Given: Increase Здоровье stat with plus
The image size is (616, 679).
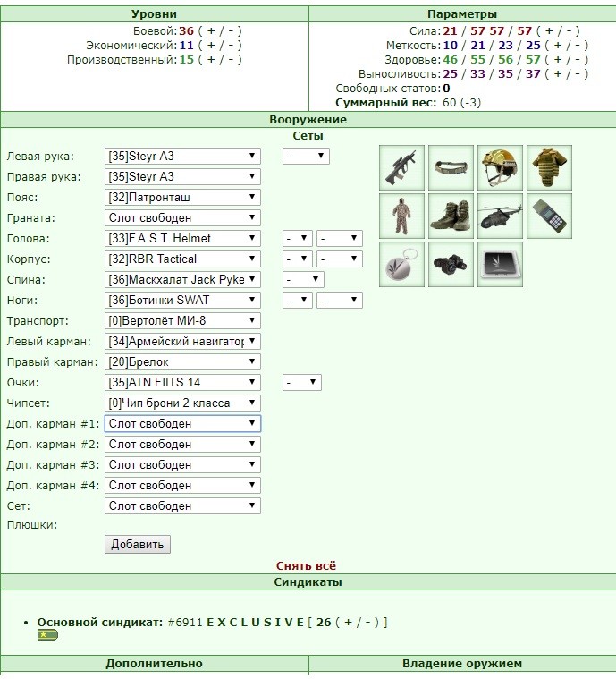Looking at the screenshot, I should [558, 60].
